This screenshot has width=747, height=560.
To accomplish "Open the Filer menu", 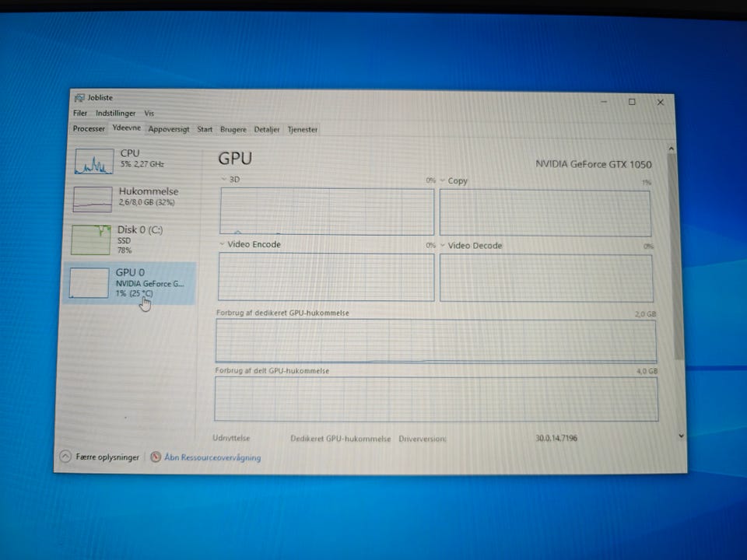I will click(80, 113).
